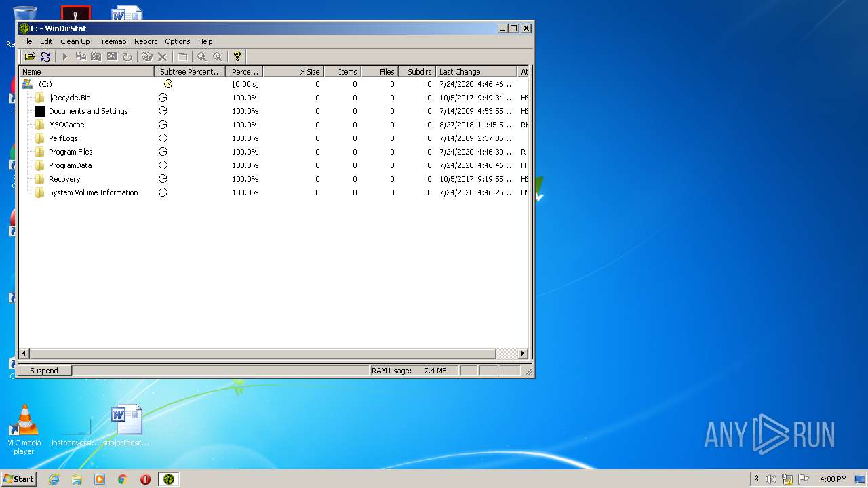Open Windows Explorer from the taskbar
Screen dimensions: 868x488
pos(77,479)
